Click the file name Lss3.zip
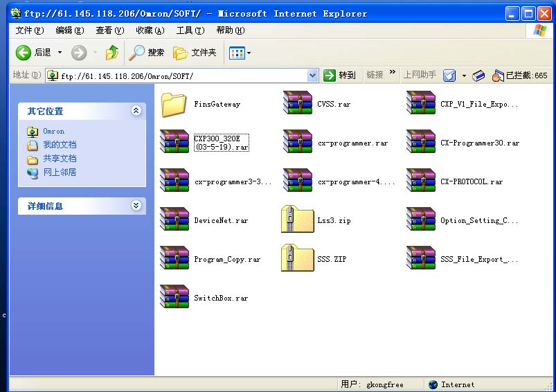Screen dimensions: 556x392 coord(334,221)
